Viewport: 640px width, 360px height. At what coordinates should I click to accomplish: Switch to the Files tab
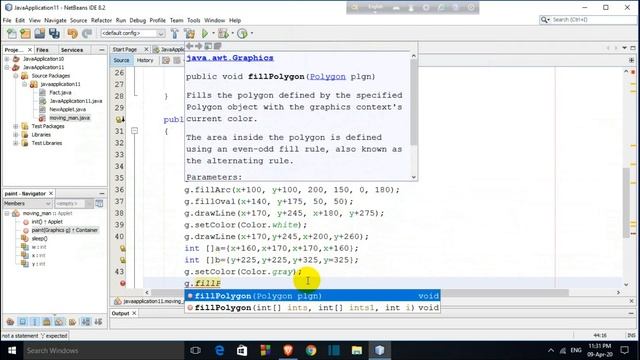coord(42,50)
